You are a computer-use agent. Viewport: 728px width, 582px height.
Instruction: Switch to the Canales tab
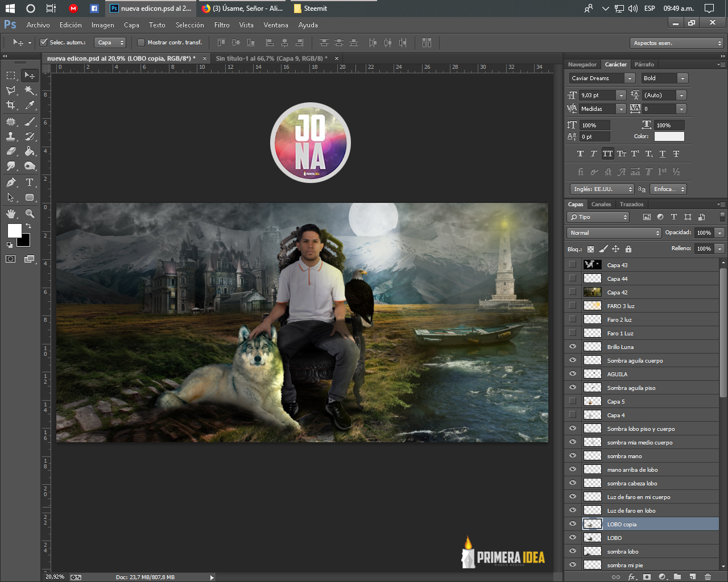click(601, 205)
